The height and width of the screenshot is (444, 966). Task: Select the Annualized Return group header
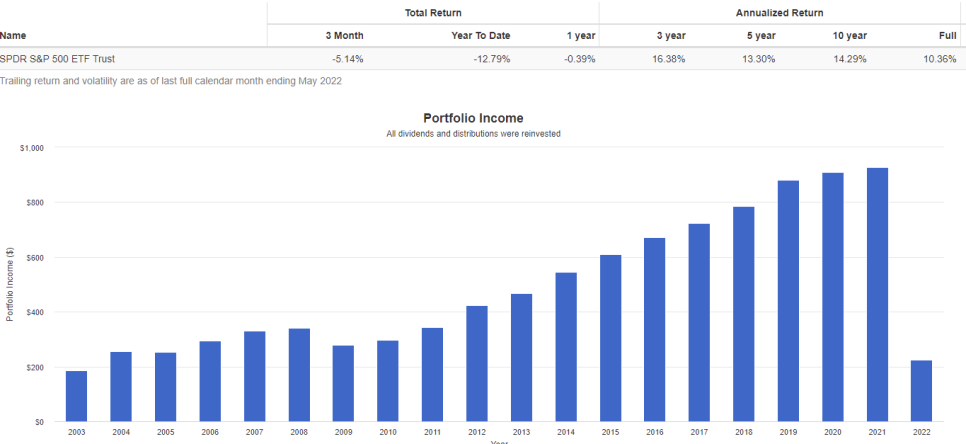tap(779, 12)
